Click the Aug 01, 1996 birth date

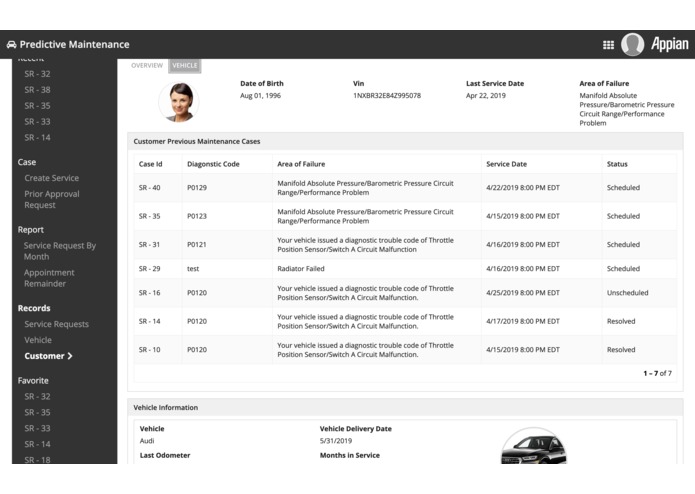260,96
